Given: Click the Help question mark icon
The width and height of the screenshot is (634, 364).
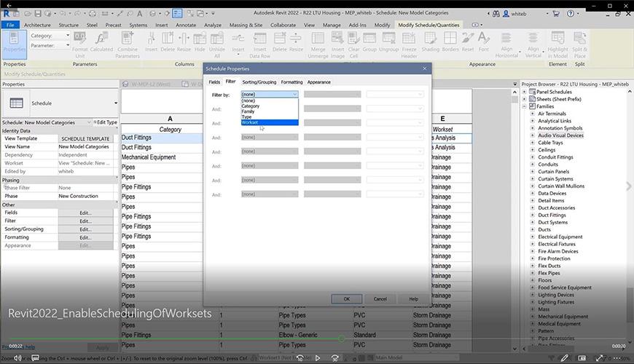Looking at the screenshot, I should pyautogui.click(x=571, y=13).
